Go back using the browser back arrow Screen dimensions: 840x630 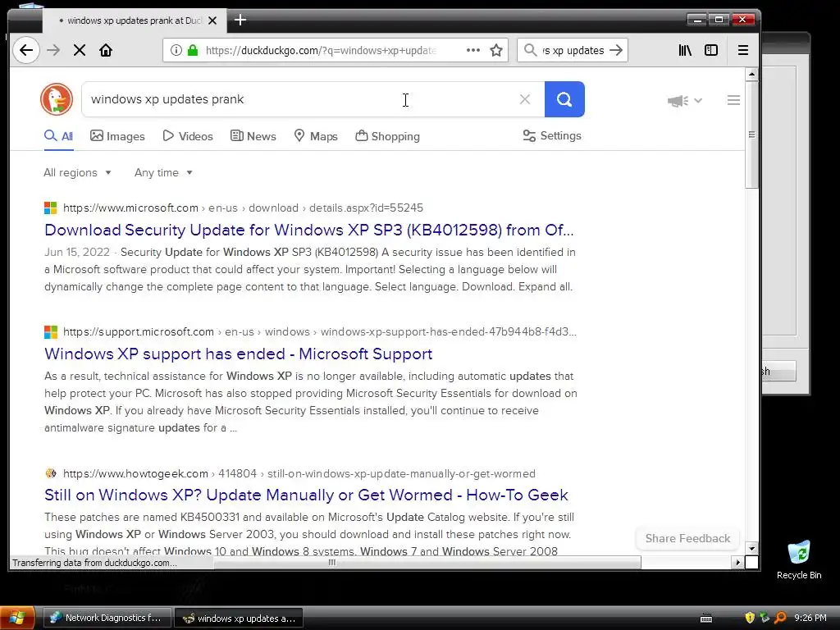[25, 50]
